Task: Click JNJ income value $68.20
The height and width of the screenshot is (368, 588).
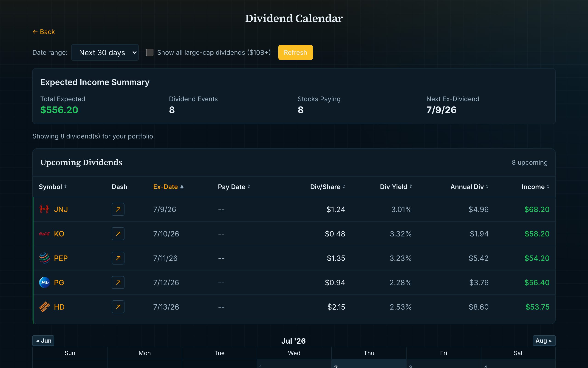Action: point(537,209)
